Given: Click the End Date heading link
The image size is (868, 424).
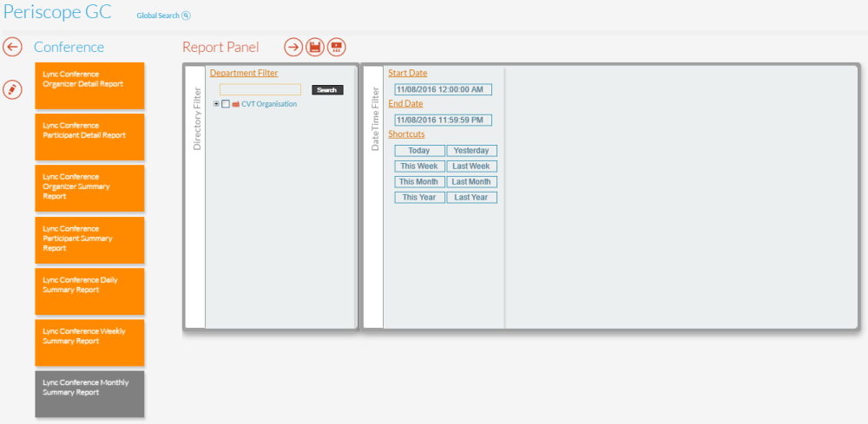Looking at the screenshot, I should point(405,103).
